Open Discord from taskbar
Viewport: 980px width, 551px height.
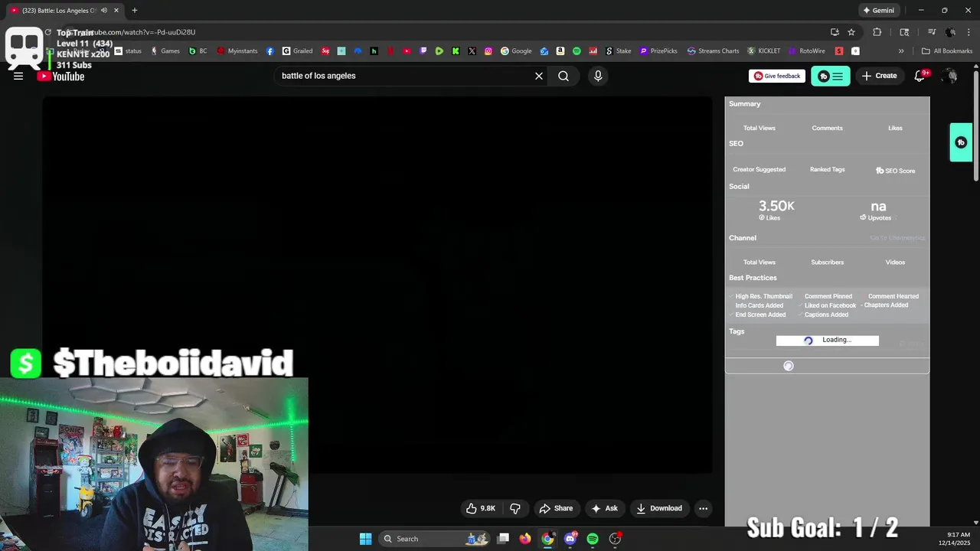pyautogui.click(x=570, y=539)
